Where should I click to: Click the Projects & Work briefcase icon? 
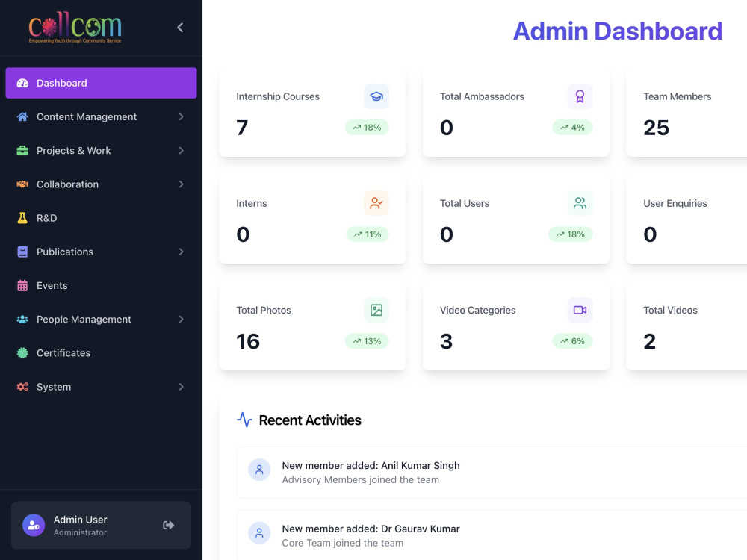[x=22, y=151]
